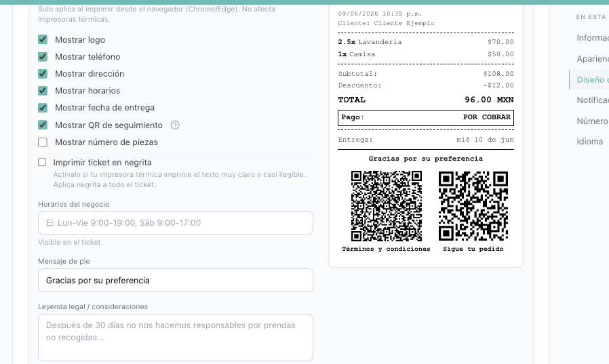
Task: Click the 1x Camisa ticket row
Action: [x=426, y=54]
